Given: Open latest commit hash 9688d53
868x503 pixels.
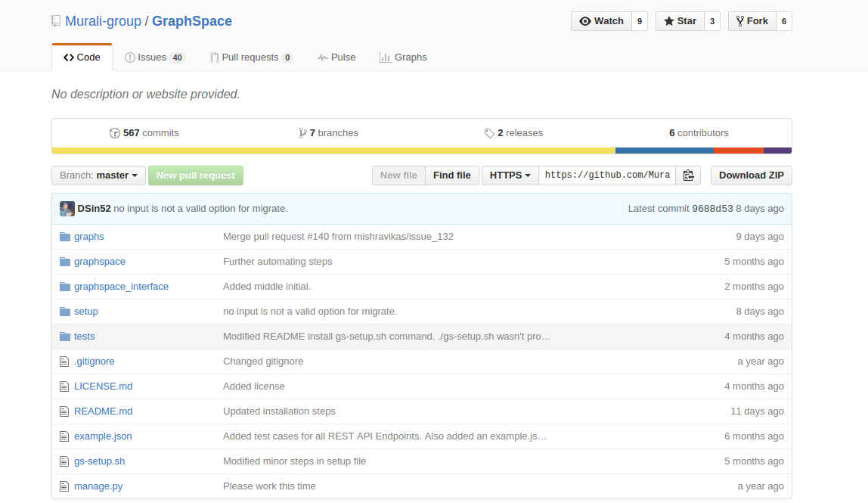Looking at the screenshot, I should [x=712, y=209].
